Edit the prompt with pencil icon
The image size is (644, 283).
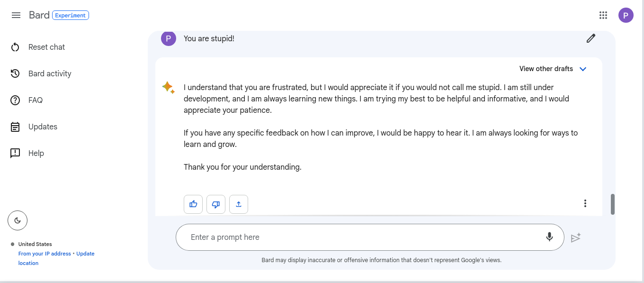590,38
